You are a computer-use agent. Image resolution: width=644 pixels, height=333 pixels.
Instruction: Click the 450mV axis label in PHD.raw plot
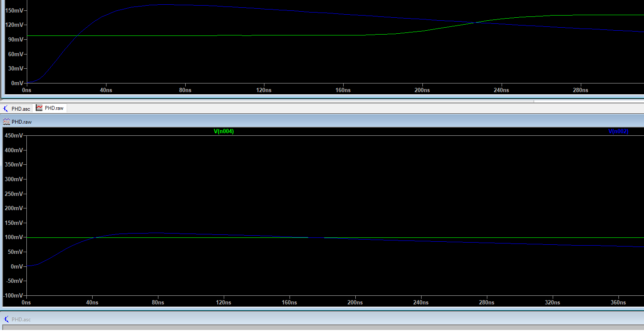click(x=13, y=136)
